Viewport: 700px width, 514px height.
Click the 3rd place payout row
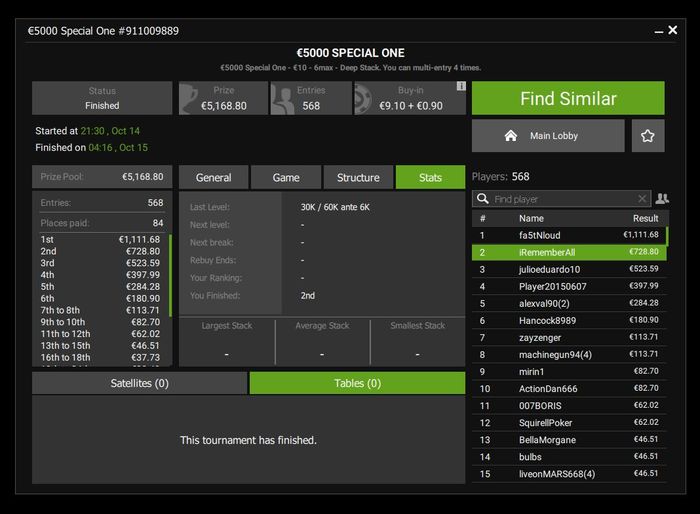100,263
